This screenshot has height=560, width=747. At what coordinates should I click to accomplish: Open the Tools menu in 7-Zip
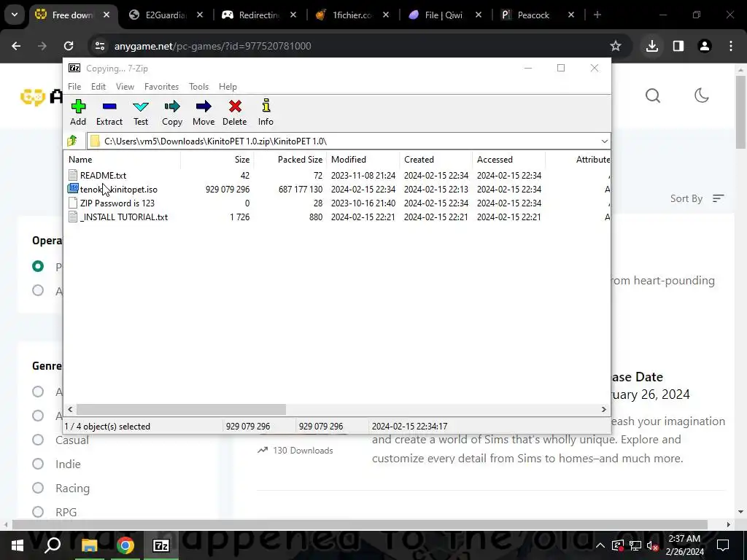tap(198, 86)
